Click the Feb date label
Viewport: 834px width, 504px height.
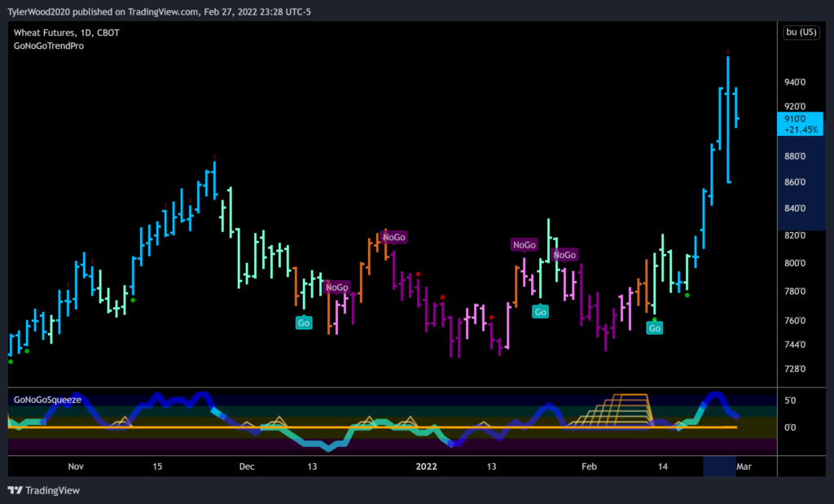pyautogui.click(x=589, y=467)
